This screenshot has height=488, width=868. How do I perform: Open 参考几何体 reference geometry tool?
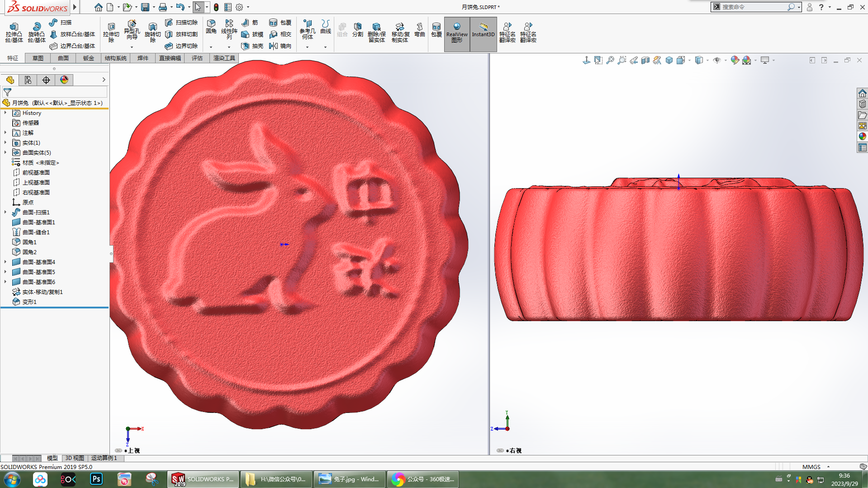click(308, 29)
